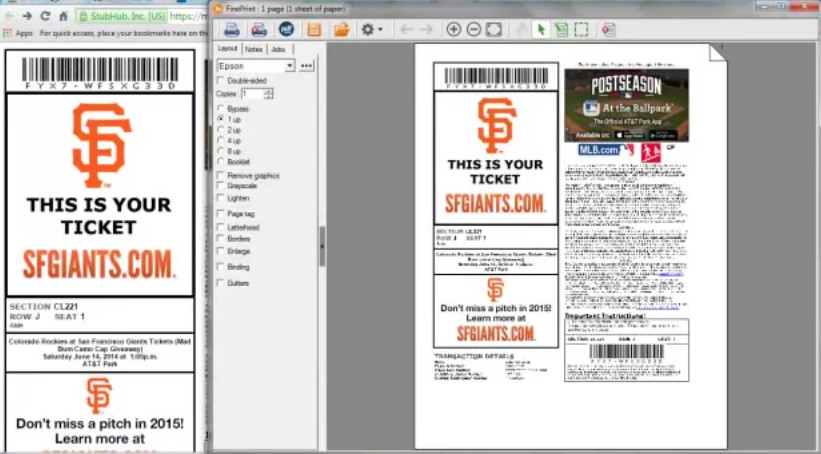Viewport: 821px width, 454px height.
Task: Select the 4 up layout option
Action: (220, 140)
